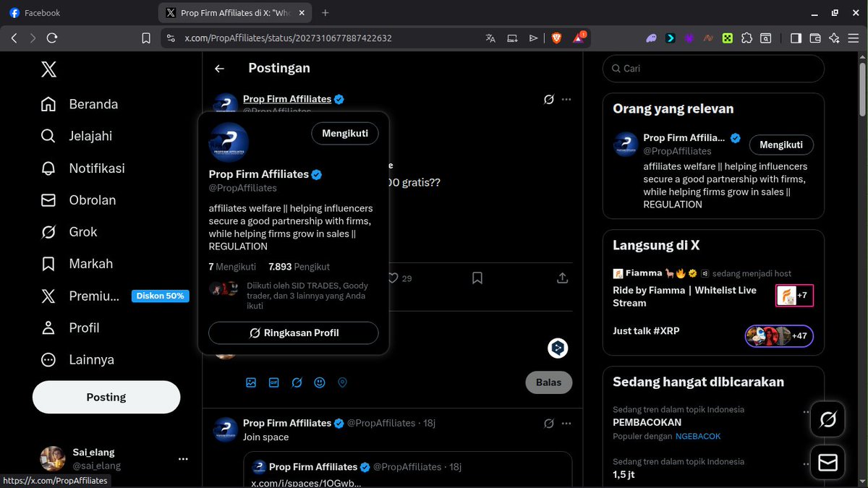
Task: Open Markah bookmarks in the sidebar
Action: [x=77, y=264]
